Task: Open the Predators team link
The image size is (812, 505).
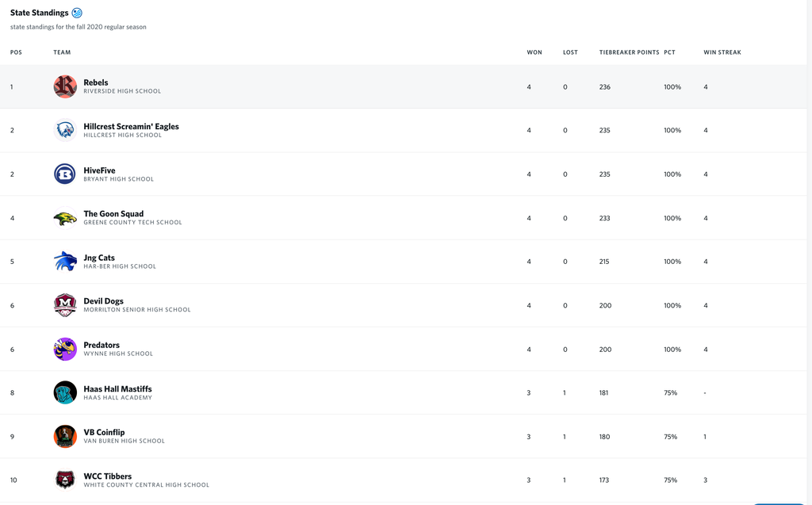Action: click(101, 345)
